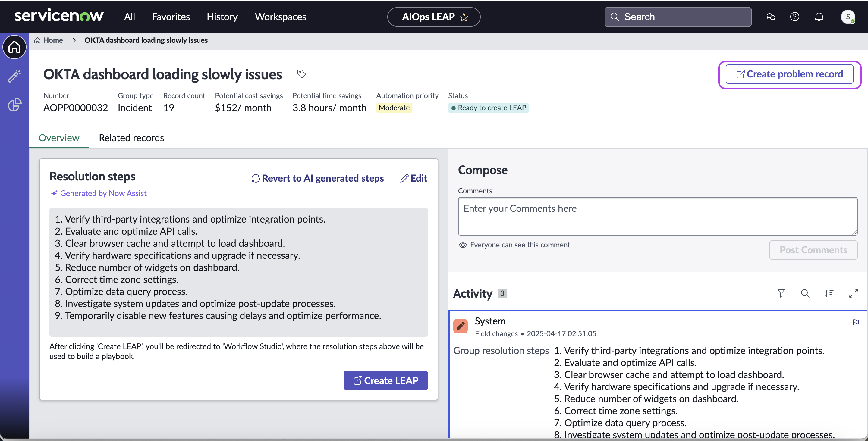Click the System field changes pencil icon
The width and height of the screenshot is (868, 441).
pos(461,326)
